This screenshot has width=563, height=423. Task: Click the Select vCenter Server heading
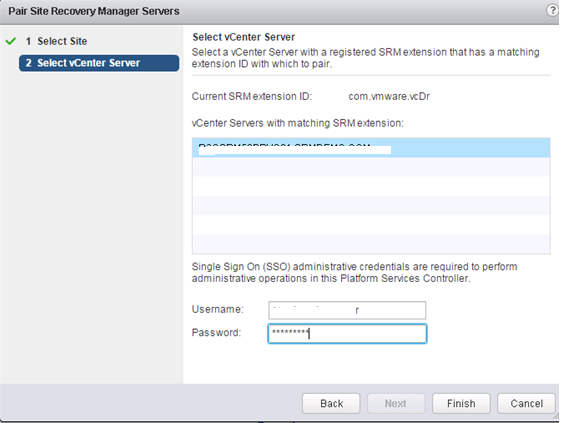pos(244,37)
